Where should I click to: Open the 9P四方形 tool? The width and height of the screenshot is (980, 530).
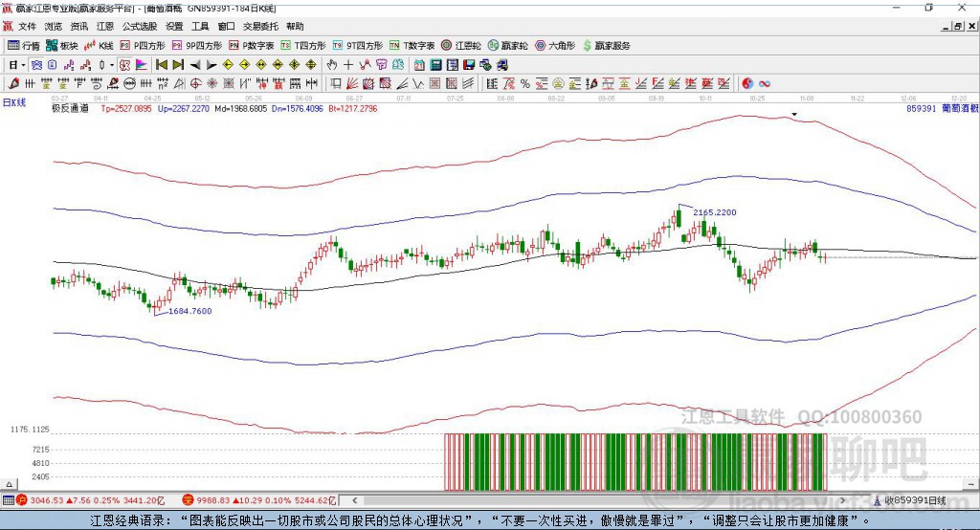pos(197,46)
